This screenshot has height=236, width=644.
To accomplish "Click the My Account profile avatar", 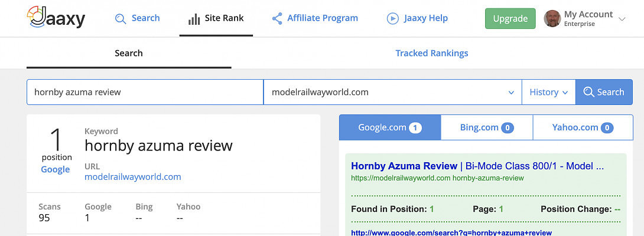I will tap(552, 18).
